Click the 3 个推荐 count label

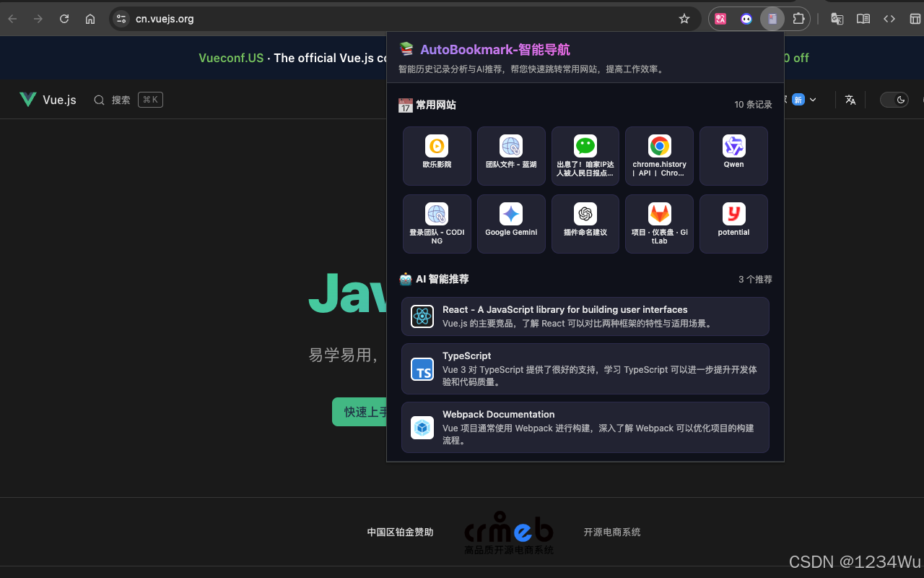pyautogui.click(x=755, y=280)
